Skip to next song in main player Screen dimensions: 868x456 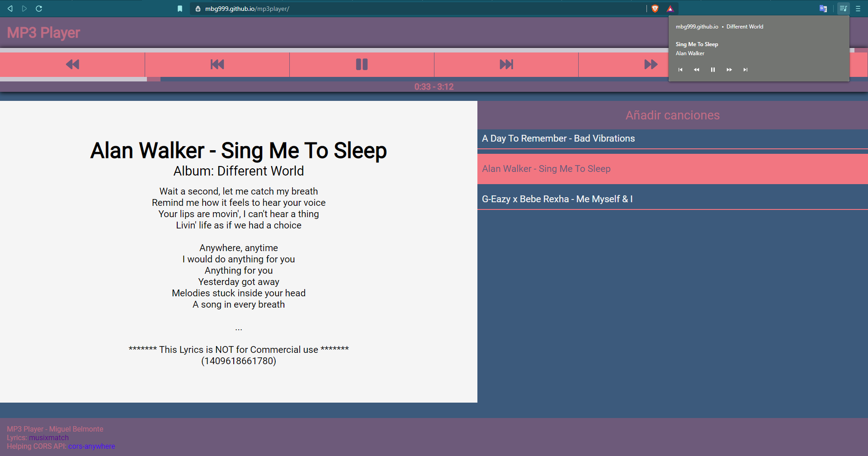pyautogui.click(x=506, y=64)
